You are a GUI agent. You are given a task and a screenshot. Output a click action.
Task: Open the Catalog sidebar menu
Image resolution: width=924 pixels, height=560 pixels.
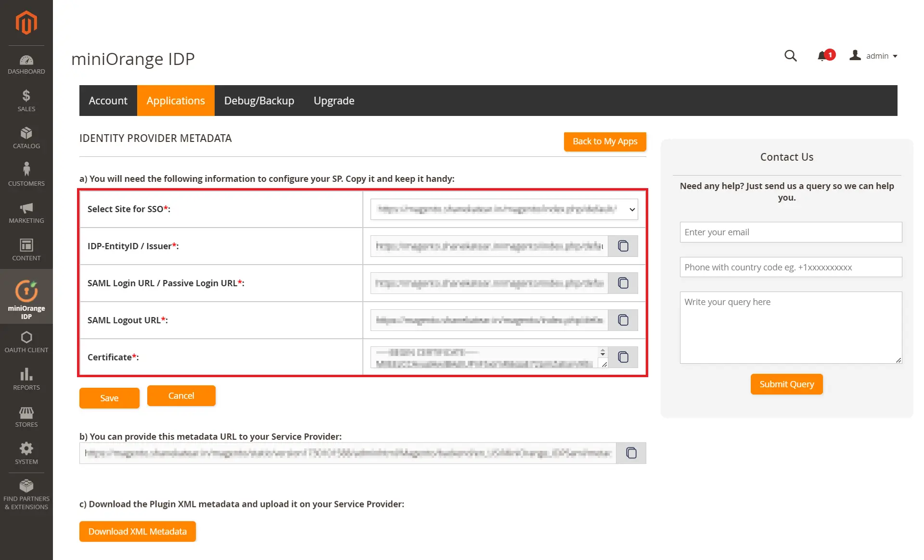tap(26, 138)
